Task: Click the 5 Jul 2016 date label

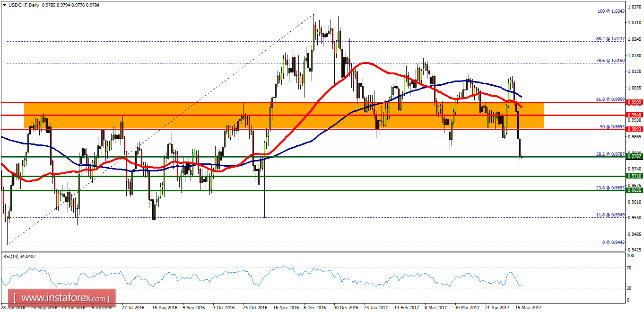Action: [x=102, y=307]
